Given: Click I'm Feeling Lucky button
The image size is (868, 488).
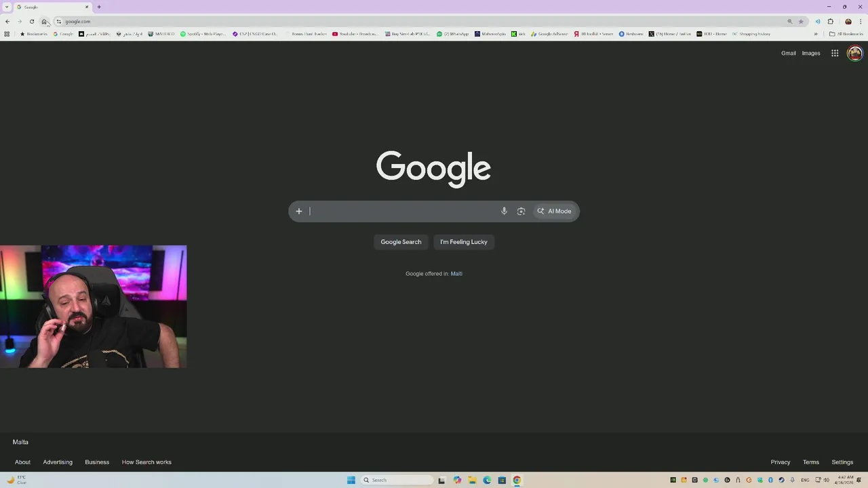Looking at the screenshot, I should pyautogui.click(x=464, y=242).
